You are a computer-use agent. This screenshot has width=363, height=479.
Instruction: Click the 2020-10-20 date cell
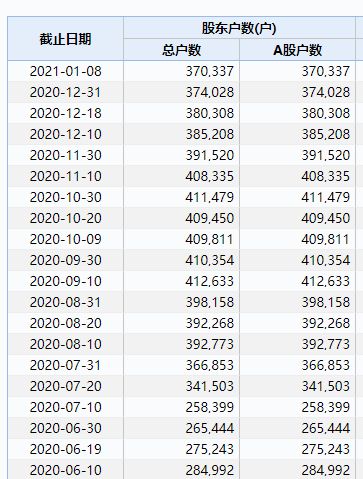point(65,218)
